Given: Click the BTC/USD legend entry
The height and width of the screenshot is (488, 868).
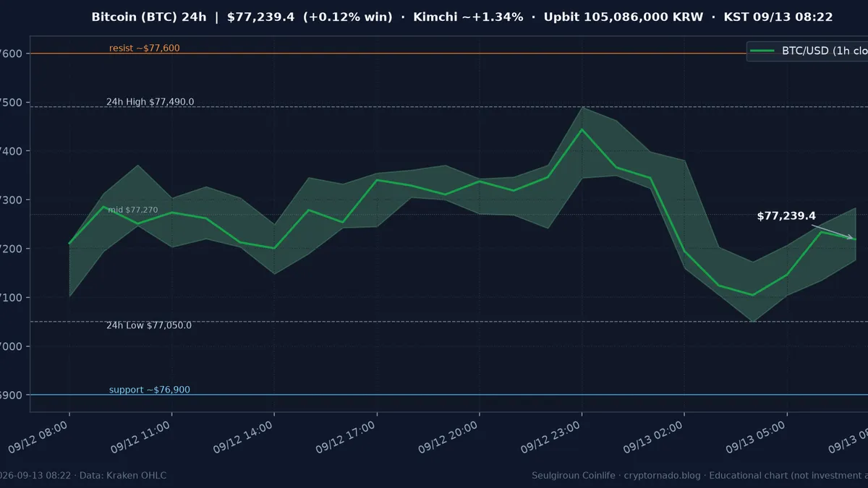Looking at the screenshot, I should pyautogui.click(x=807, y=51).
